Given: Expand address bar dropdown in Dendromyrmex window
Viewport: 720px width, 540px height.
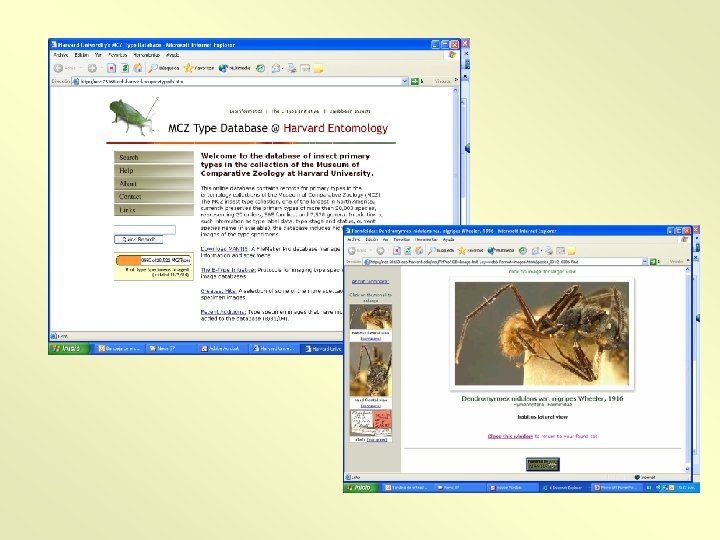Looking at the screenshot, I should click(645, 262).
